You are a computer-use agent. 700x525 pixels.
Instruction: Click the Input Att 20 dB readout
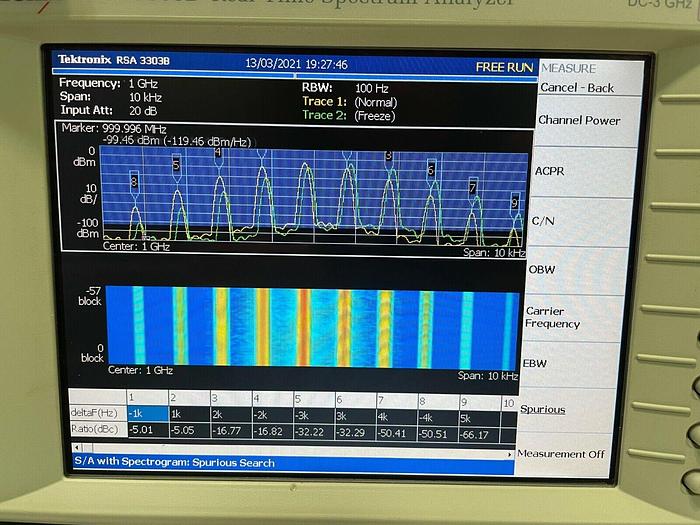coord(108,110)
